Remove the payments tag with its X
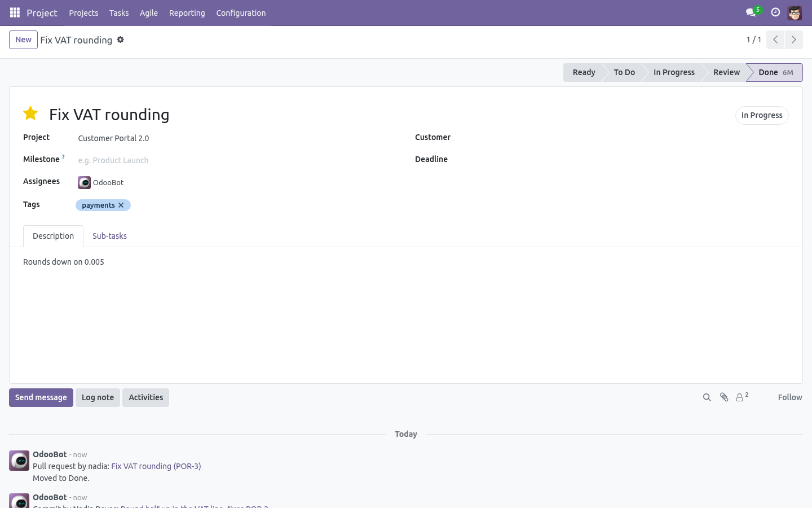The image size is (812, 508). tap(121, 205)
